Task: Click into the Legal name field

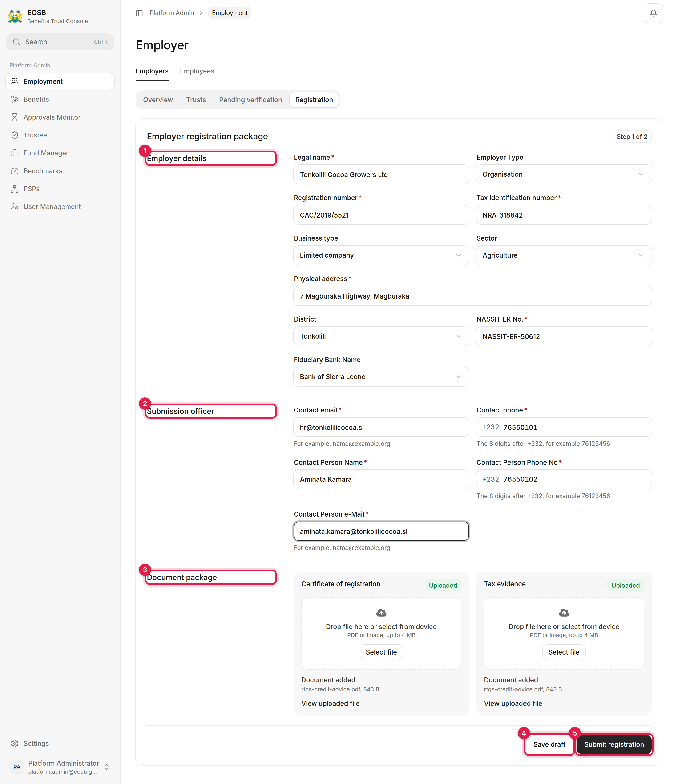Action: coord(381,174)
